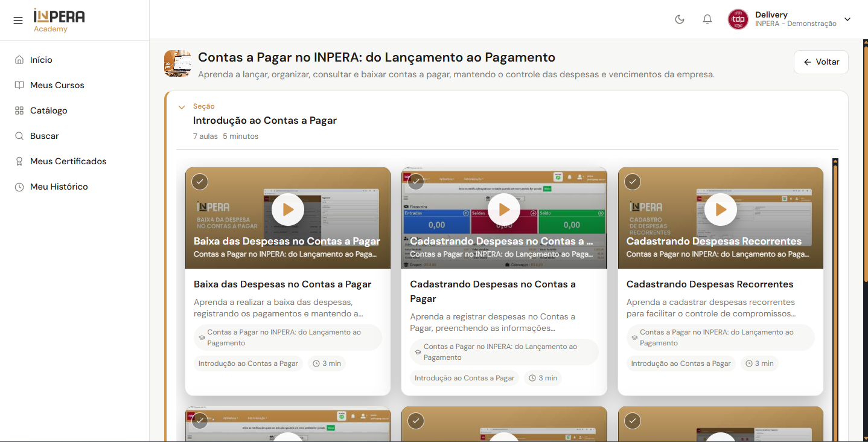
Task: Click the 3 min duration on Cadastrando Despesas Recorrentes
Action: 759,364
